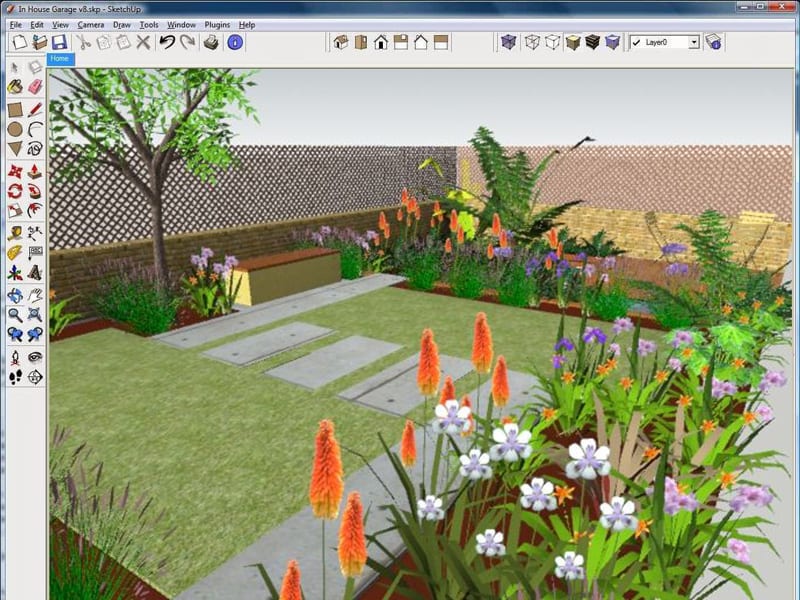Switch to the Home scene tab
Image resolution: width=800 pixels, height=600 pixels.
(60, 59)
